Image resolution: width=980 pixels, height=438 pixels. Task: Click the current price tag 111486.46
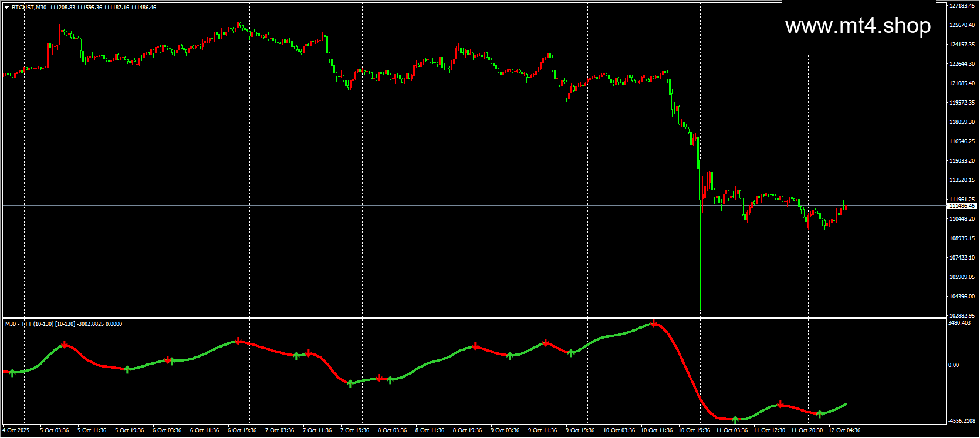point(962,206)
